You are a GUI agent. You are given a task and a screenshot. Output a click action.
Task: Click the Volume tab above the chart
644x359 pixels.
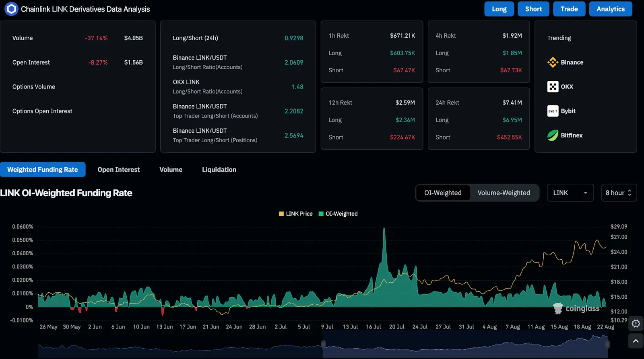click(x=171, y=170)
